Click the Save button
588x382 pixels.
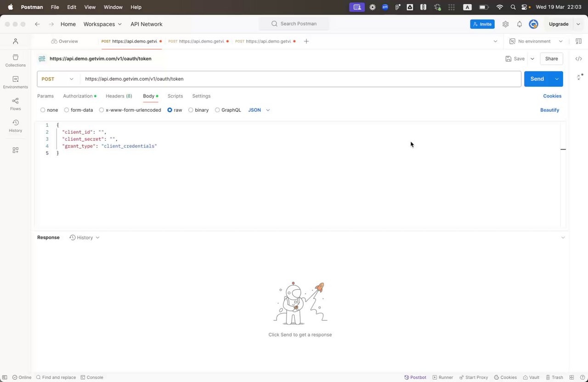(x=515, y=59)
